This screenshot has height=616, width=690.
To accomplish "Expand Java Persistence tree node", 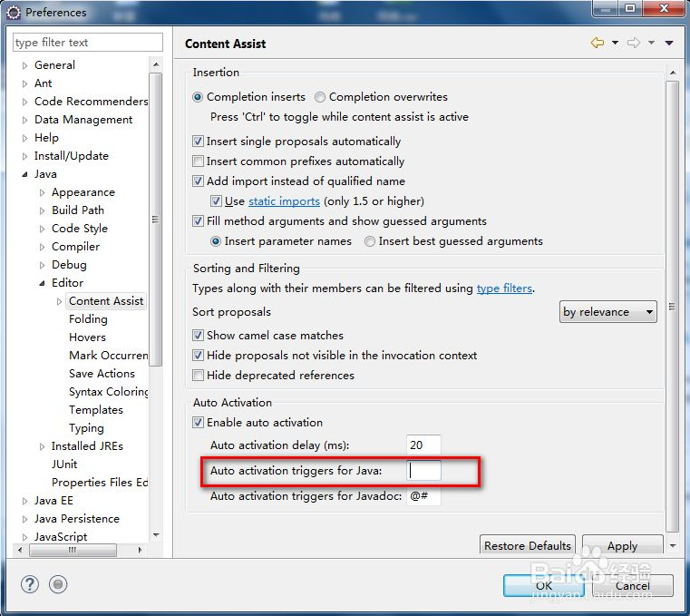I will point(24,519).
